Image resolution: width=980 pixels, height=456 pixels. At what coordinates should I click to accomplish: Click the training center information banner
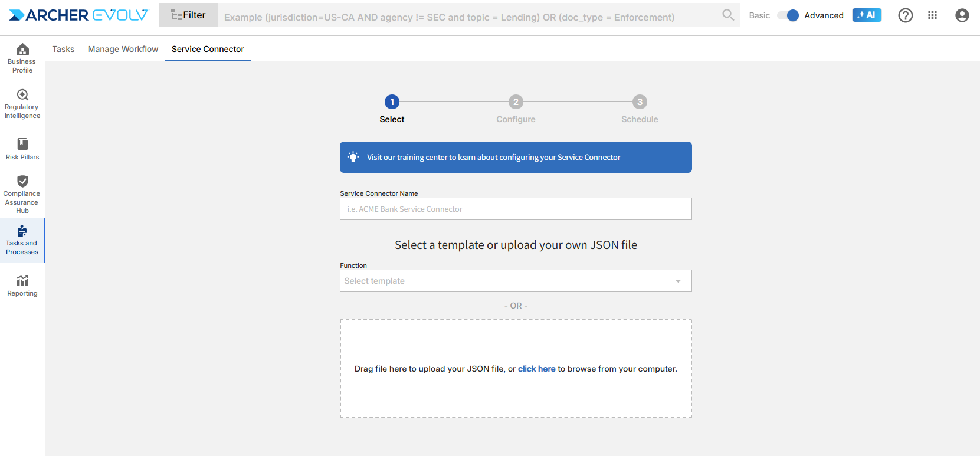click(x=516, y=157)
